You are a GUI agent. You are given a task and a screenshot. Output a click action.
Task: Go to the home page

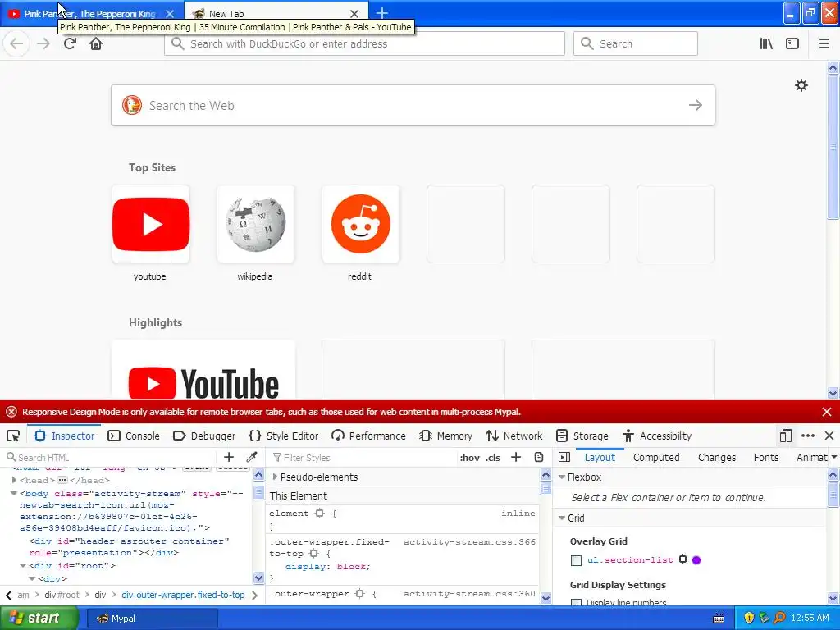coord(96,43)
